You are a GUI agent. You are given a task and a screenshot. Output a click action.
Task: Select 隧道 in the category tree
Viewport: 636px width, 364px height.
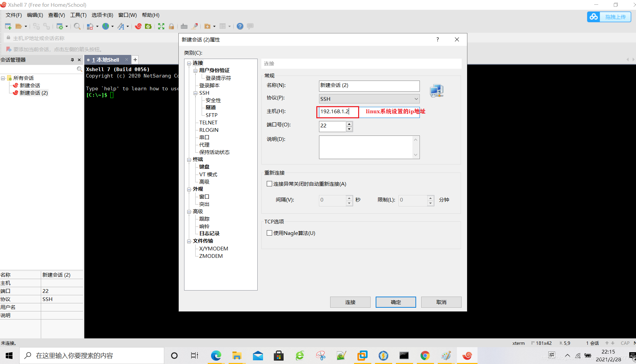coord(211,108)
